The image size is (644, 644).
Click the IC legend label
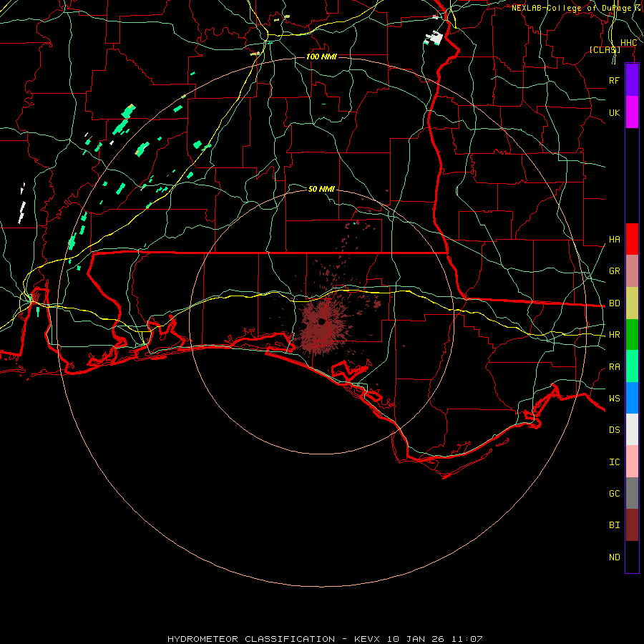pyautogui.click(x=615, y=462)
